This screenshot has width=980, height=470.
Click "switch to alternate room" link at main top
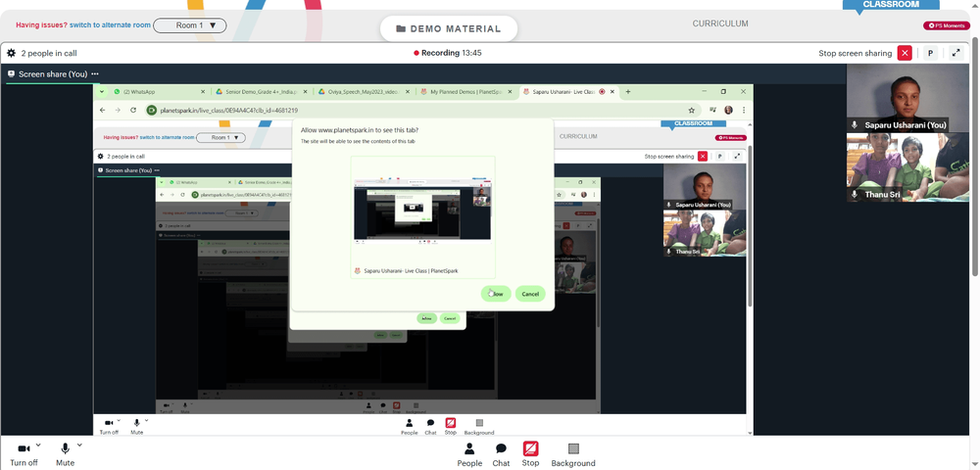click(110, 24)
